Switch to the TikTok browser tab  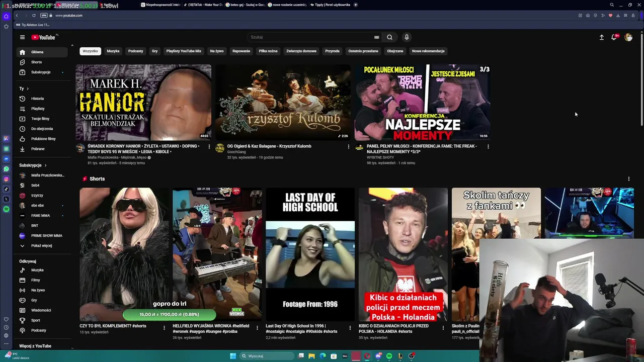click(x=204, y=5)
